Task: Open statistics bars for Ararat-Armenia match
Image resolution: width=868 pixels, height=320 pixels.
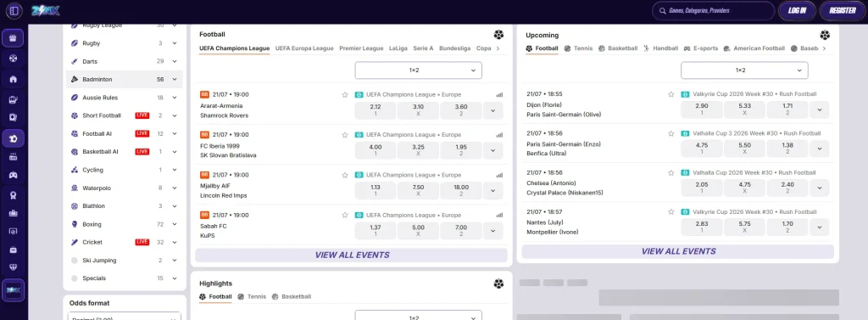Action: tap(499, 95)
